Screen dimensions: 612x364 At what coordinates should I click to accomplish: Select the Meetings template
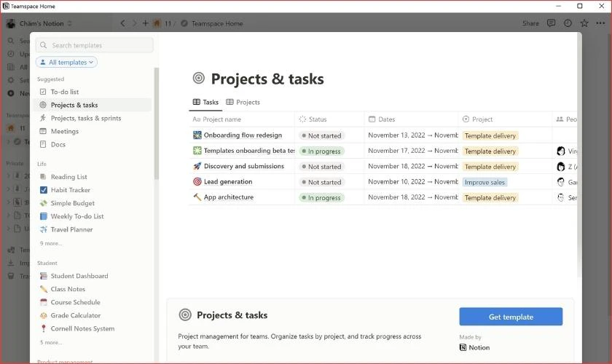65,131
